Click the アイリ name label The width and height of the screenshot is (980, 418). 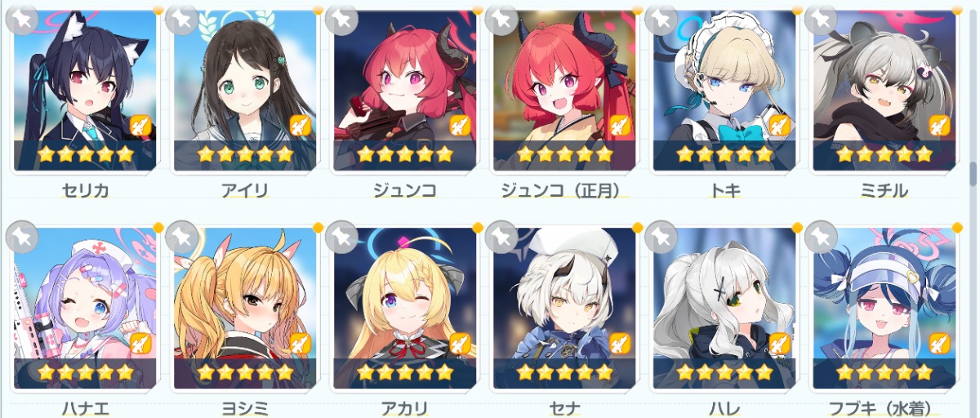coord(245,191)
